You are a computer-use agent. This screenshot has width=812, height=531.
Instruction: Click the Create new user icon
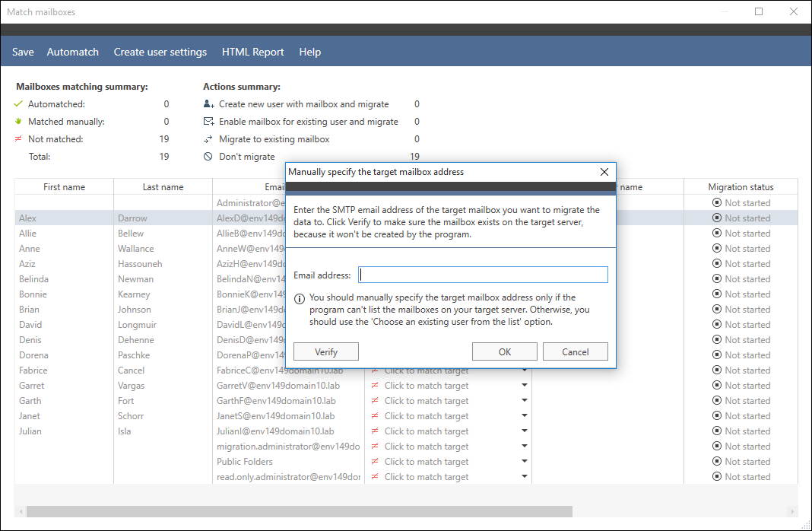pyautogui.click(x=208, y=104)
